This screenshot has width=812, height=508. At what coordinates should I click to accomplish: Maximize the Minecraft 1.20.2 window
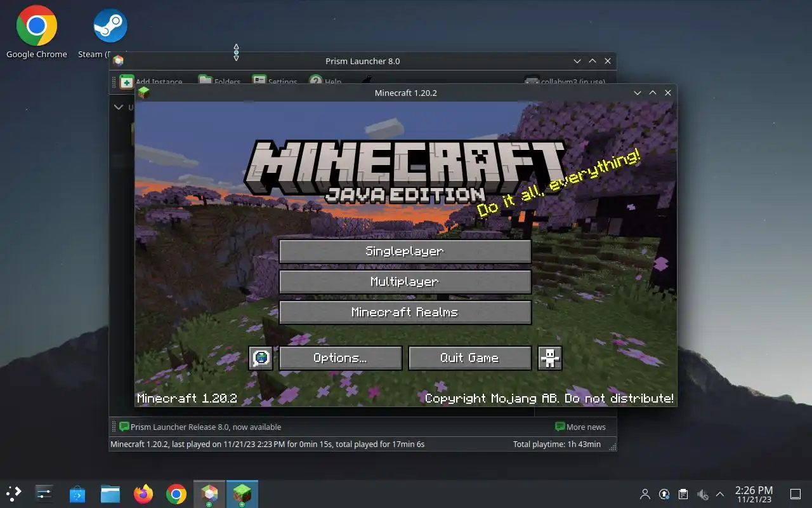[x=653, y=93]
